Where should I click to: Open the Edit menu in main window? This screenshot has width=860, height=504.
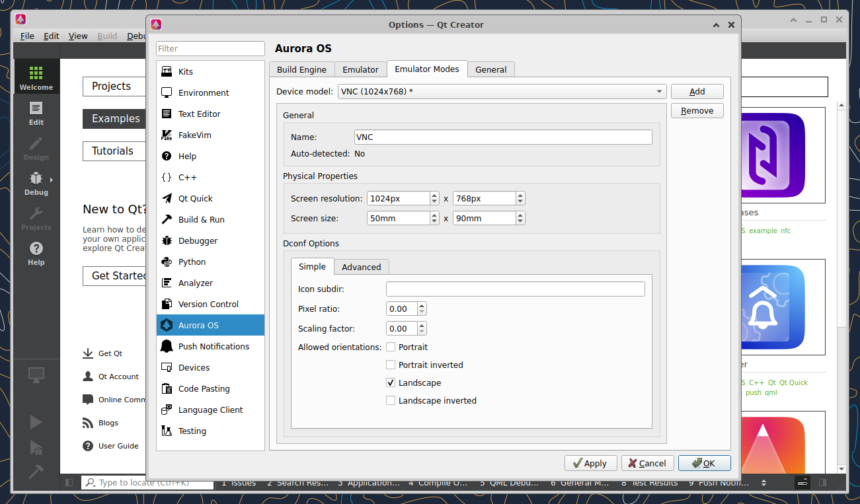coord(52,36)
